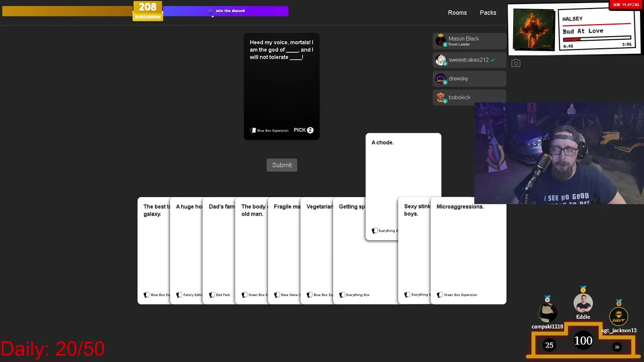644x362 pixels.
Task: Select the drewsky player row
Action: 469,79
